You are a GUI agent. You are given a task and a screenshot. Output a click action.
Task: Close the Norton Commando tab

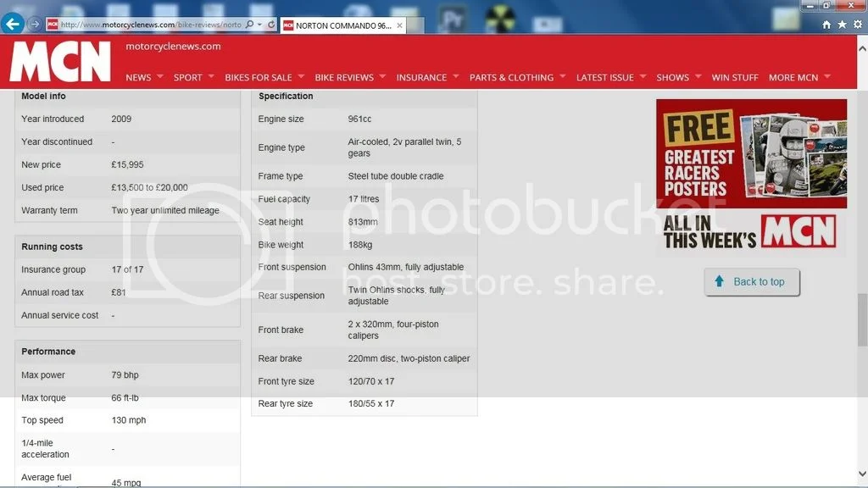(399, 25)
